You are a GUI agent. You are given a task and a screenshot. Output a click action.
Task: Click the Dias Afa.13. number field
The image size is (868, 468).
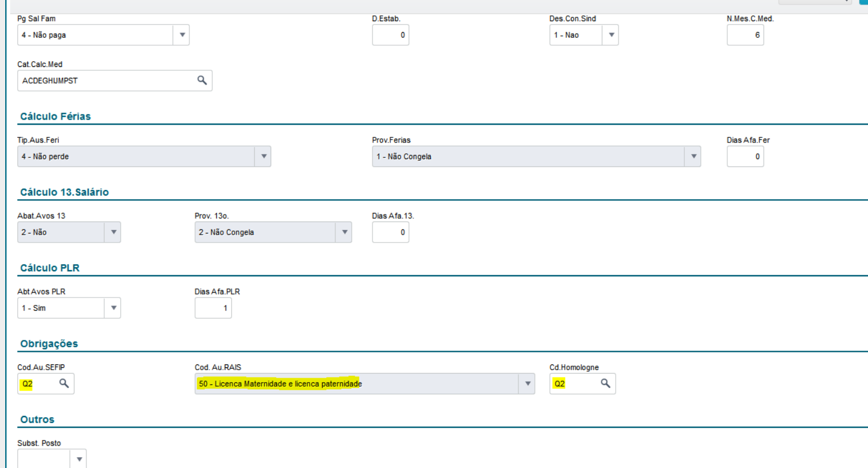pyautogui.click(x=390, y=232)
